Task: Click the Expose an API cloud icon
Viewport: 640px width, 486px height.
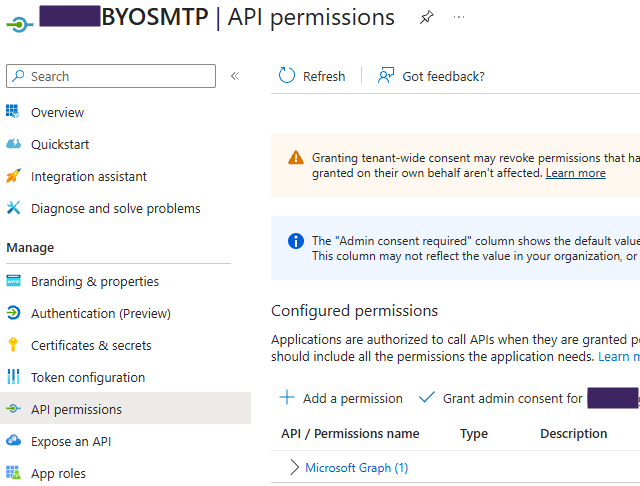Action: point(13,440)
